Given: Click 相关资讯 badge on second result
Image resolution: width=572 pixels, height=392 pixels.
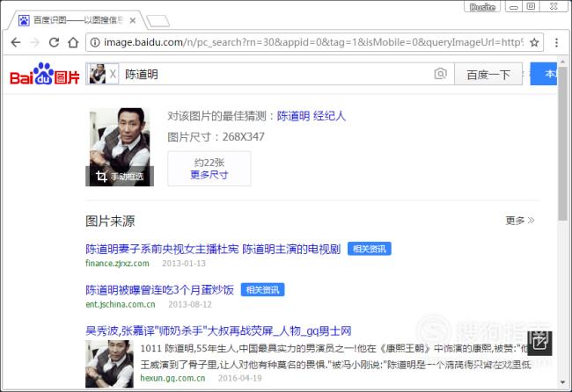Looking at the screenshot, I should [x=262, y=290].
